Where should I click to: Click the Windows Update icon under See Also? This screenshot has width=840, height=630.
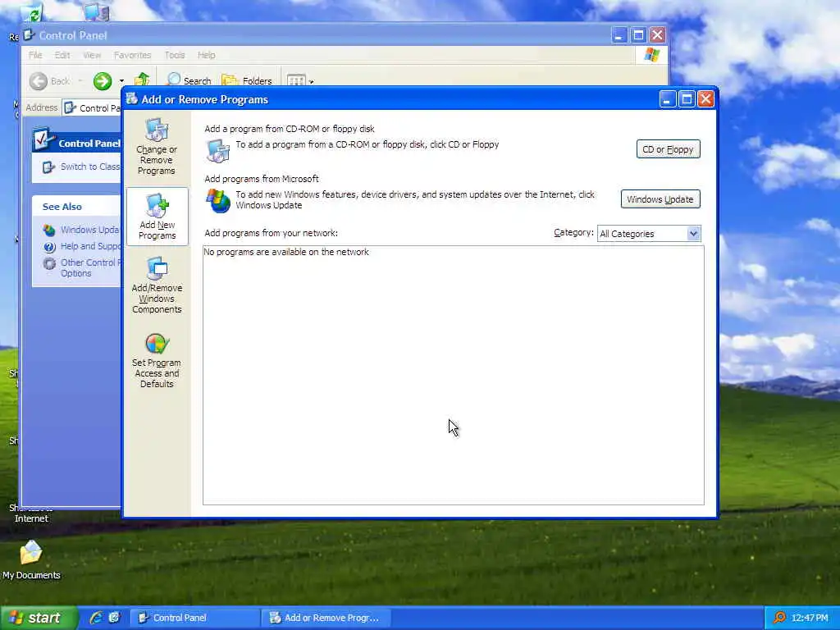coord(49,231)
